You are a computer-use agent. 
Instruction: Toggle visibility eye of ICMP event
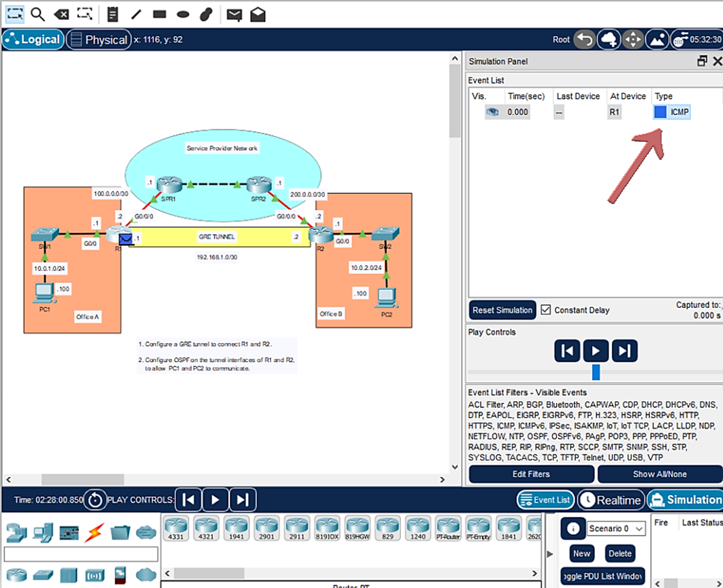pyautogui.click(x=492, y=112)
